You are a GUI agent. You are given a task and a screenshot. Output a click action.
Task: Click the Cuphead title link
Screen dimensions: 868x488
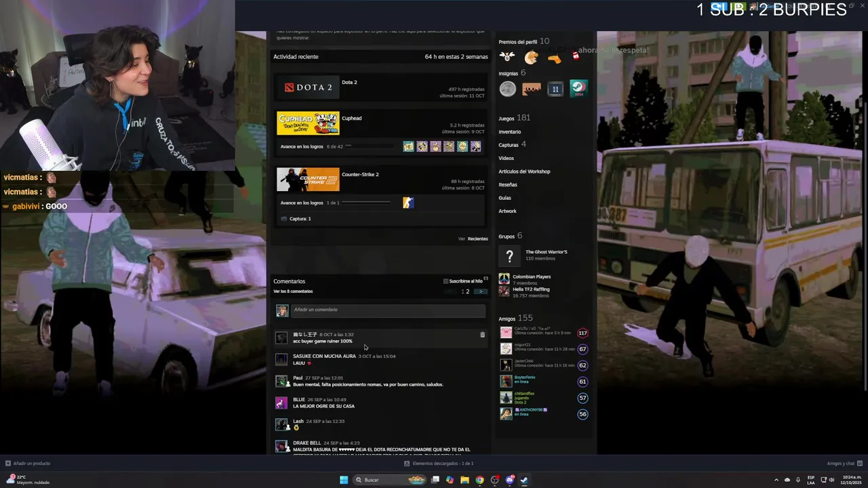351,118
